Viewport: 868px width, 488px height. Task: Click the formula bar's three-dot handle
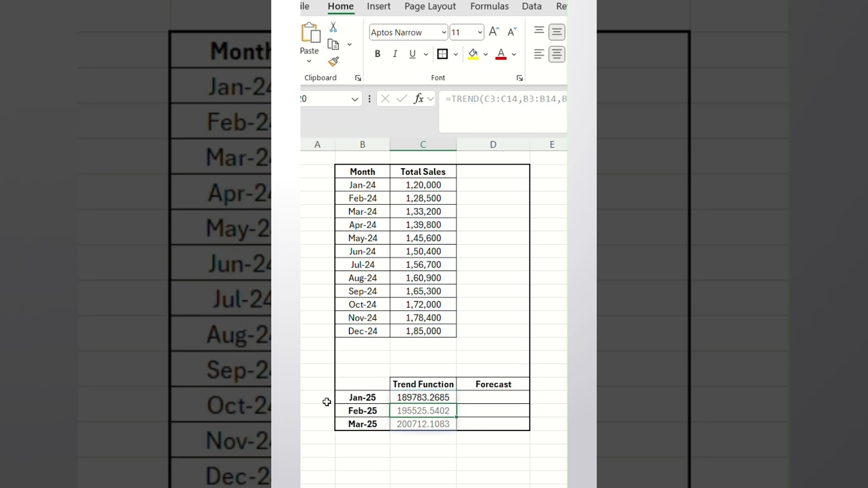tap(369, 99)
